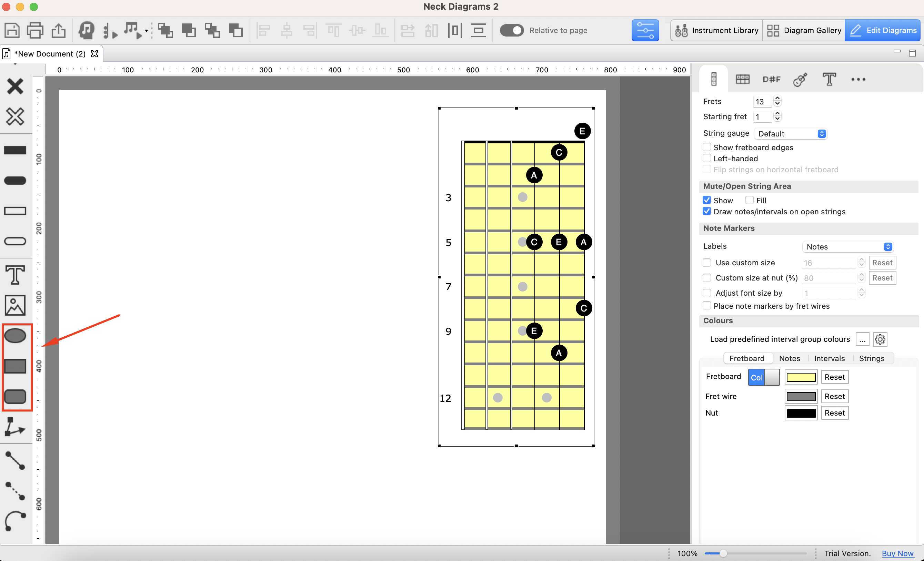924x561 pixels.
Task: Check Place note markers by fret wires
Action: point(706,306)
